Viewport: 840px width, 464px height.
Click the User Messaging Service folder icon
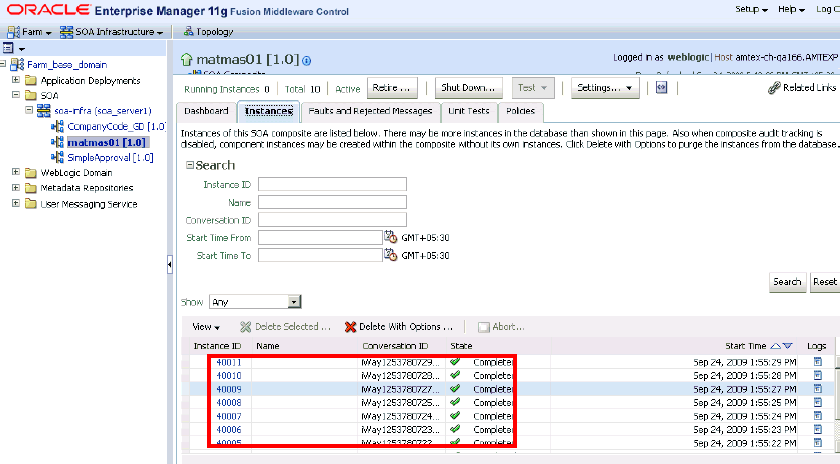(x=31, y=204)
